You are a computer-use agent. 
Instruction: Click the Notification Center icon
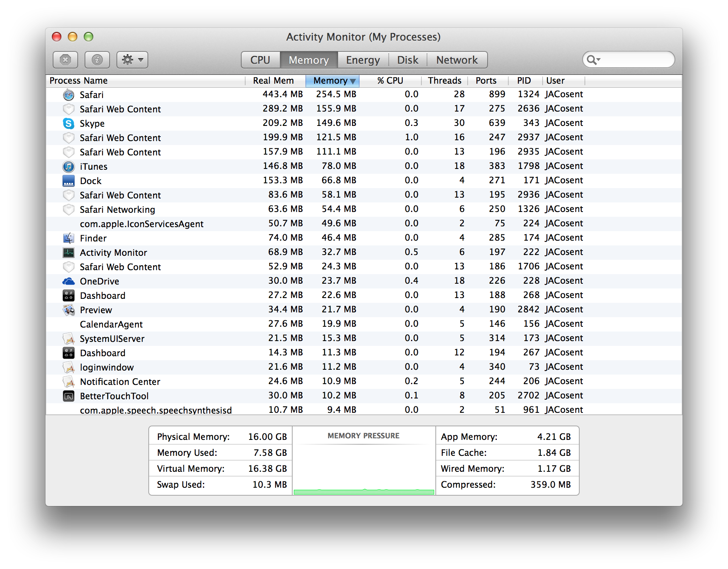(69, 382)
